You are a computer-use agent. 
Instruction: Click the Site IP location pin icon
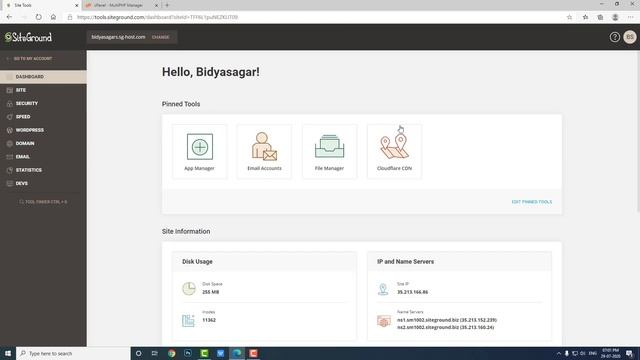(383, 289)
